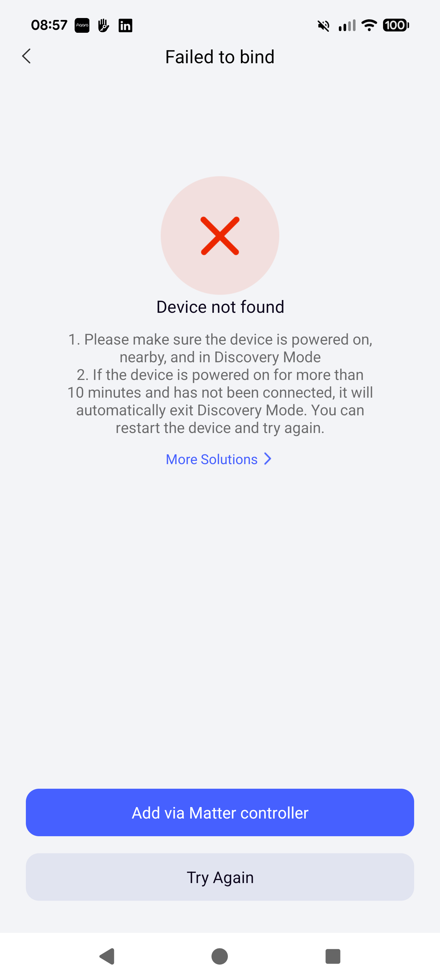The height and width of the screenshot is (980, 440).
Task: Tap the Android back navigation triangle
Action: coord(107,956)
